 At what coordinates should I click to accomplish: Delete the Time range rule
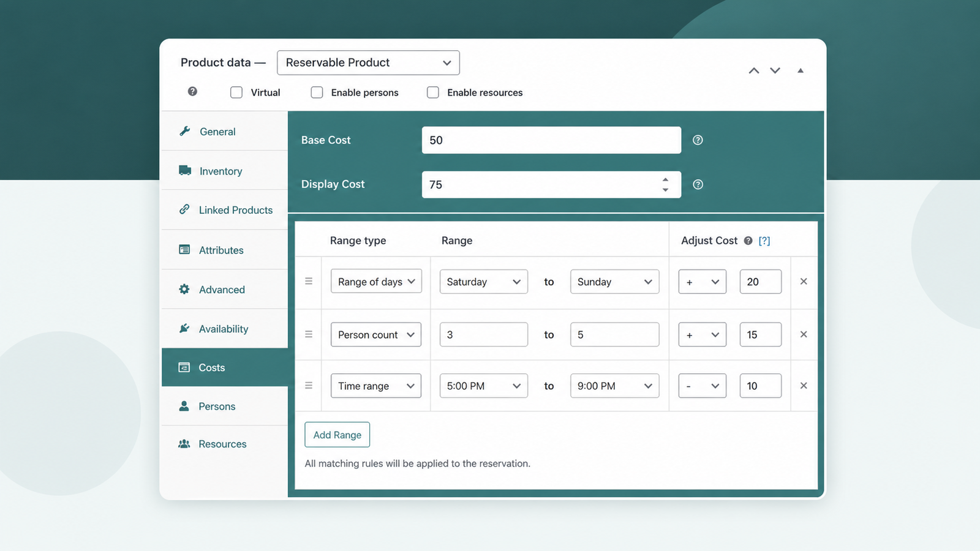[x=804, y=386]
